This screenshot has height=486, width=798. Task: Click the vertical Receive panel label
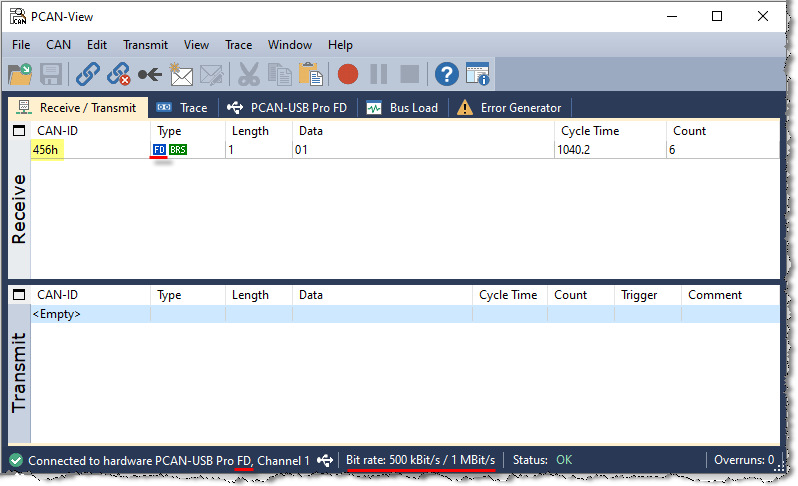click(x=19, y=209)
